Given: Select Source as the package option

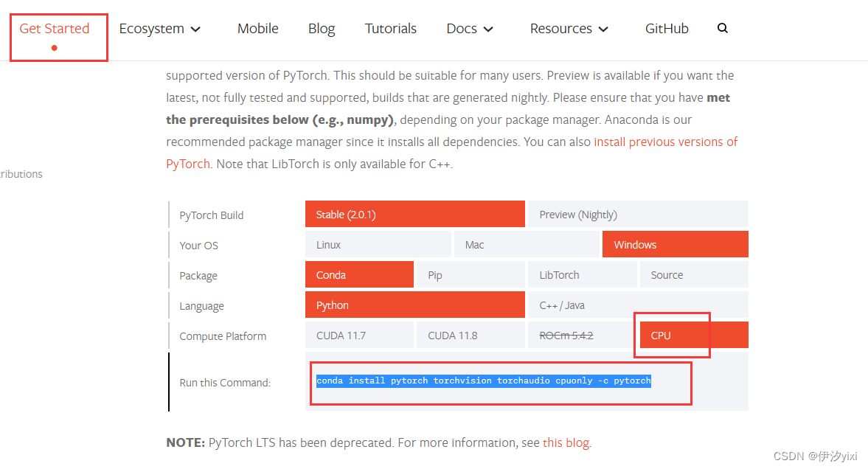Looking at the screenshot, I should coord(693,274).
